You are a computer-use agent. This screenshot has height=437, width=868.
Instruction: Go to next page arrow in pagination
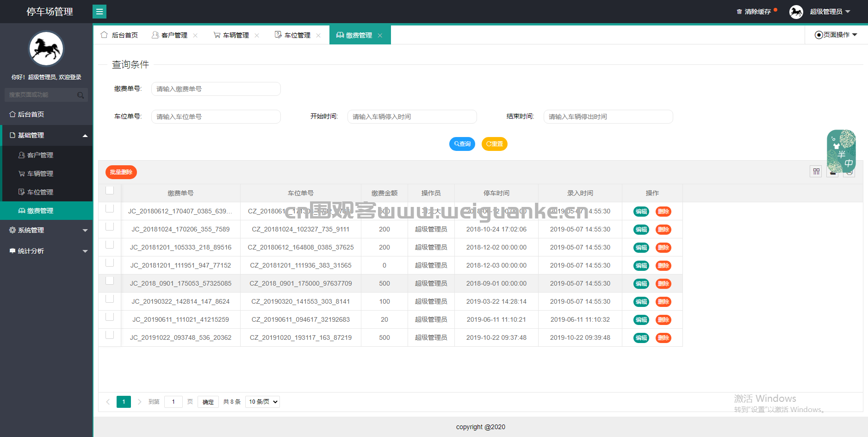tap(139, 402)
